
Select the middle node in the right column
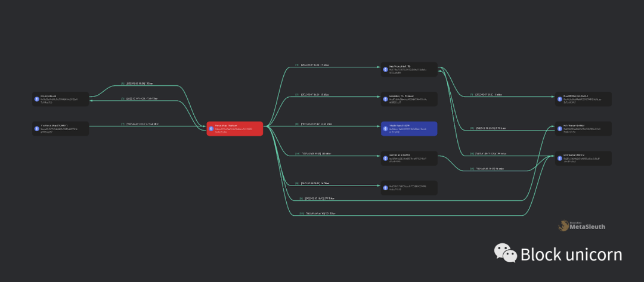[x=583, y=129]
